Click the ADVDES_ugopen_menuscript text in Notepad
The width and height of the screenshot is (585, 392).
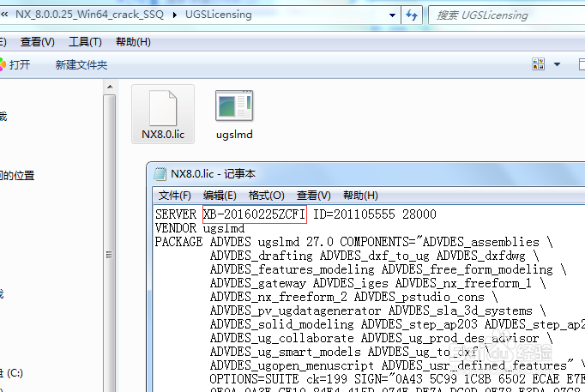click(292, 365)
